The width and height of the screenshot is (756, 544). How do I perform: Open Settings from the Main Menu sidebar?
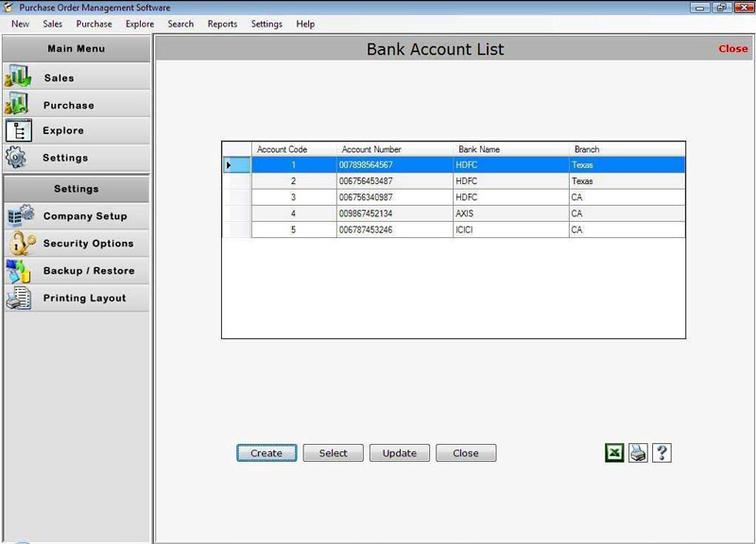tap(60, 158)
